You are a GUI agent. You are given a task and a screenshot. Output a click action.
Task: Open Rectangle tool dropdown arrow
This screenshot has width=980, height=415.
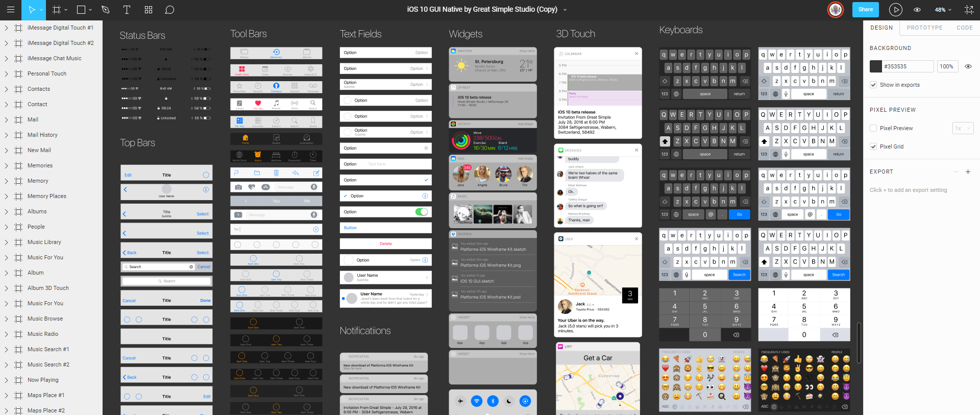90,10
